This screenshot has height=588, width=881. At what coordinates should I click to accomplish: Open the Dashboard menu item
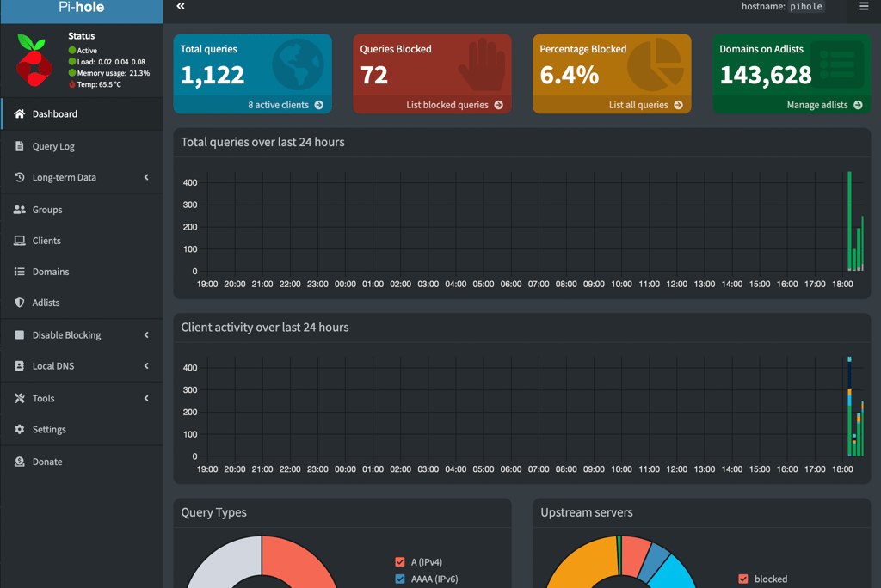[82, 114]
